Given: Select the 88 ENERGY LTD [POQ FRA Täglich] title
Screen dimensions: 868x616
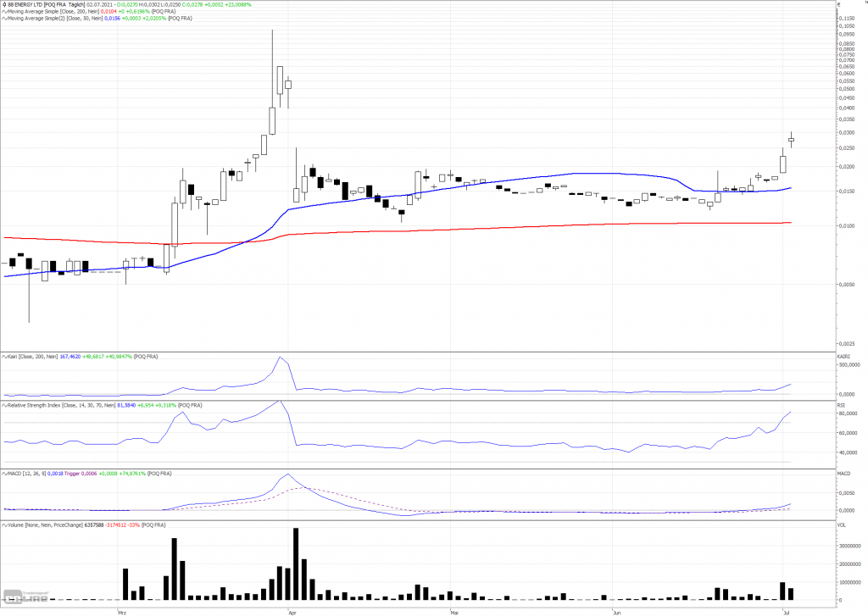Looking at the screenshot, I should click(x=47, y=4).
